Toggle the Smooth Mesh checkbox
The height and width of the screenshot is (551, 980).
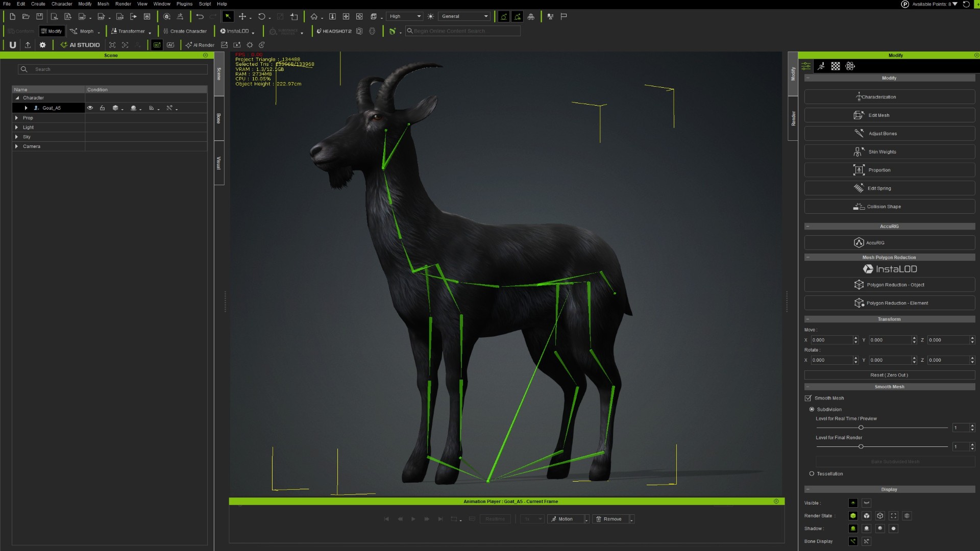pyautogui.click(x=808, y=398)
